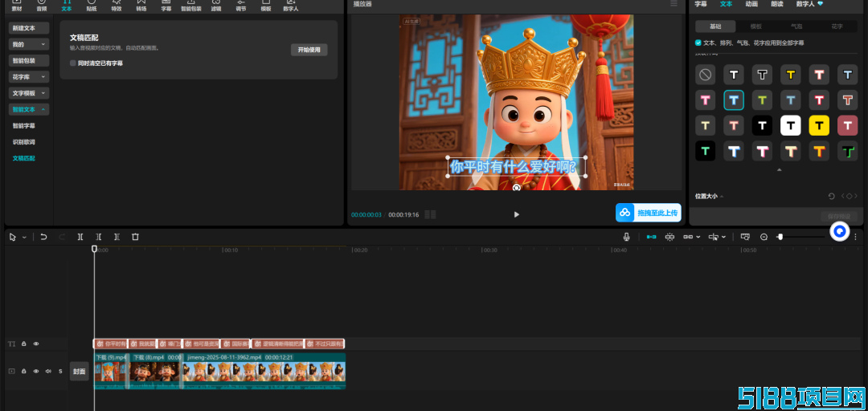Click the trash delete icon

pos(135,237)
